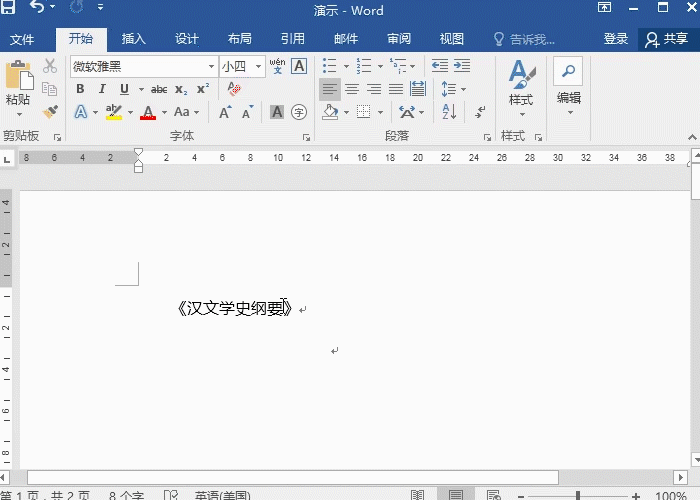The width and height of the screenshot is (700, 500).
Task: Open the undo history dropdown arrow
Action: pos(53,7)
